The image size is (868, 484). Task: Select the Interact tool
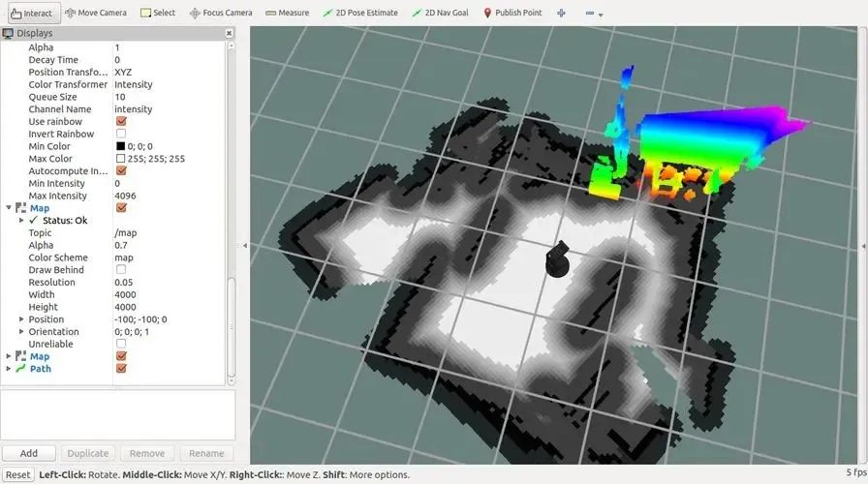[x=32, y=13]
